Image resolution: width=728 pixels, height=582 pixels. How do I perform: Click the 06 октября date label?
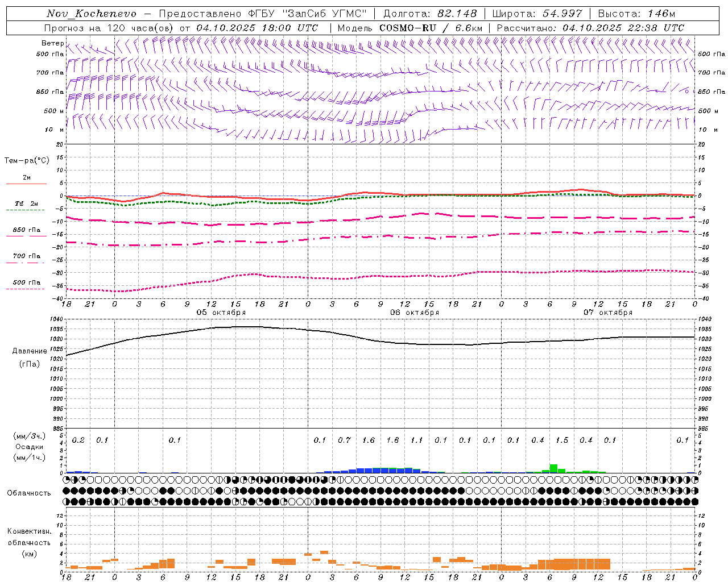coord(415,313)
